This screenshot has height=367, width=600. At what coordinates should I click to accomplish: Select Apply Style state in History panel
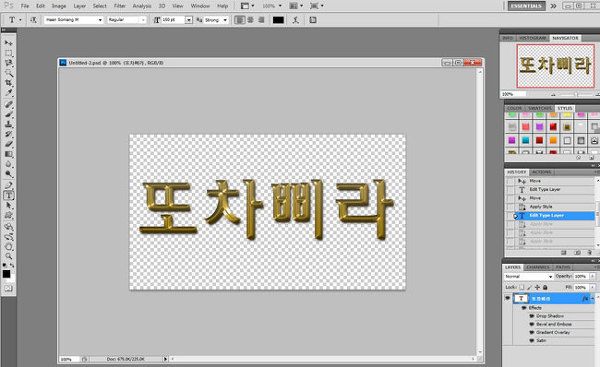(x=541, y=207)
